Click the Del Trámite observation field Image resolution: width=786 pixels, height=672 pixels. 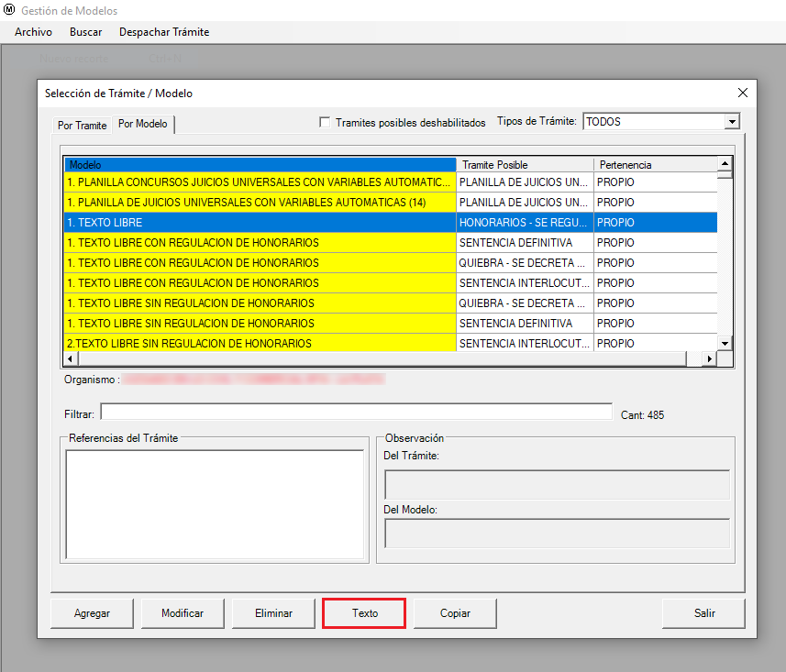tap(557, 485)
